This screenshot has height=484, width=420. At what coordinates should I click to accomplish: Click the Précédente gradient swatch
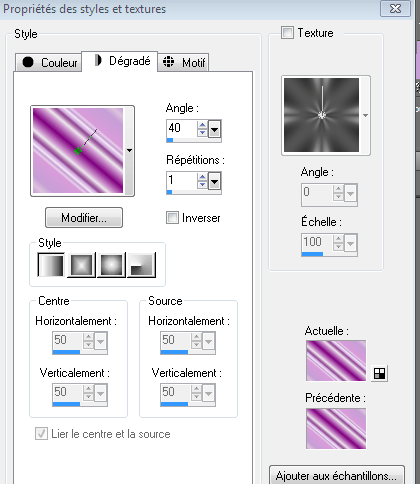pyautogui.click(x=336, y=428)
